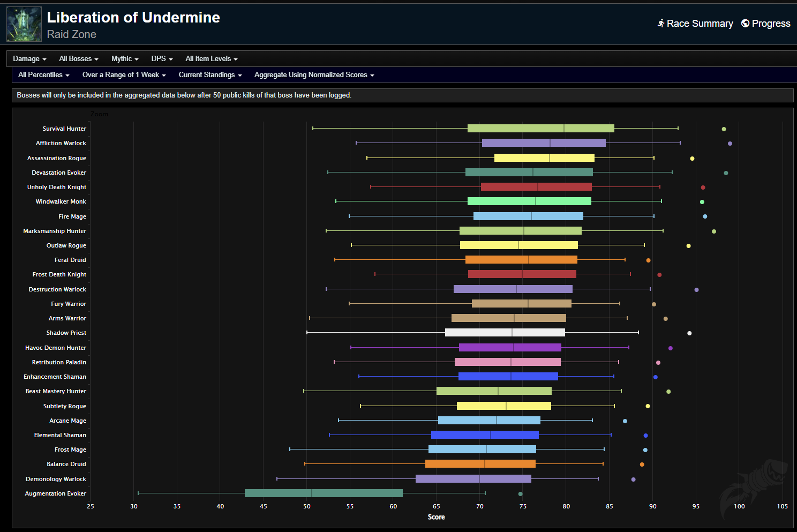
Task: Open the Damage metric dropdown
Action: point(29,59)
